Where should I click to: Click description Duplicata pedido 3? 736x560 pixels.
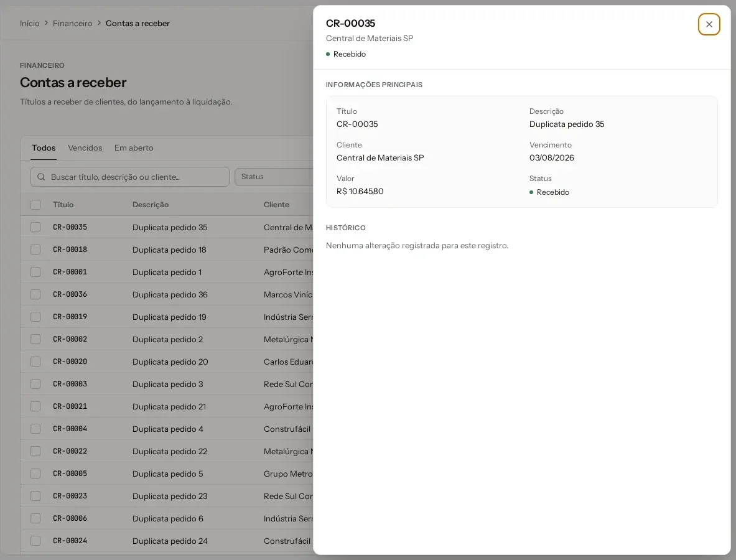(x=167, y=385)
